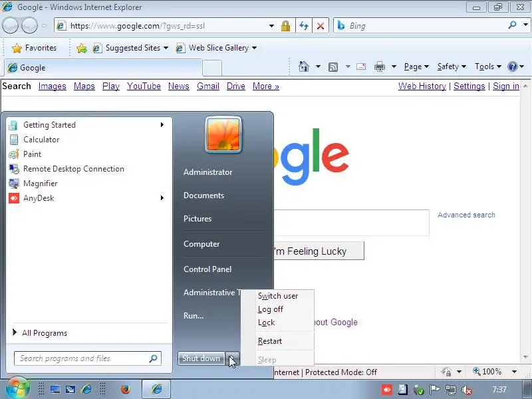Click the RSS Feeds icon

(x=333, y=67)
